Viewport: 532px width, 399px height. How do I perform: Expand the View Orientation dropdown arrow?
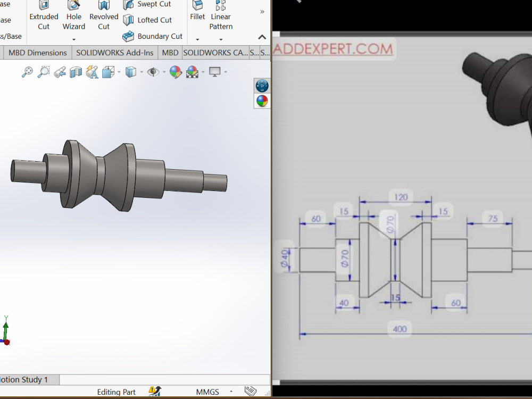coord(119,72)
